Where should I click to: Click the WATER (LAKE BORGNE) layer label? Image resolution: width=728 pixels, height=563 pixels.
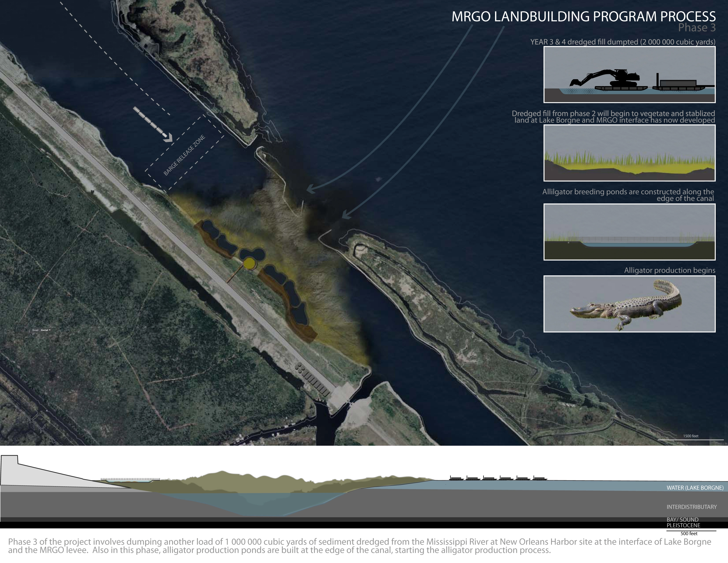coord(695,488)
